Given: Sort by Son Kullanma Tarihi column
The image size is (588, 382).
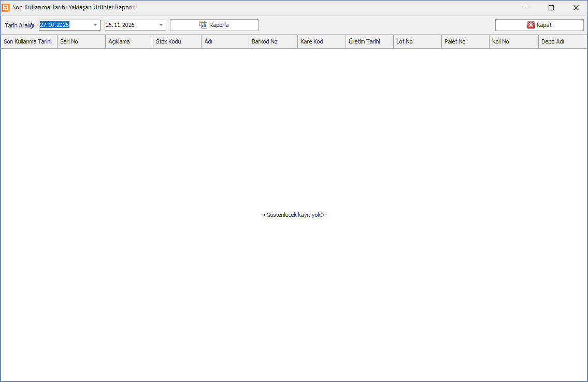Looking at the screenshot, I should 29,41.
